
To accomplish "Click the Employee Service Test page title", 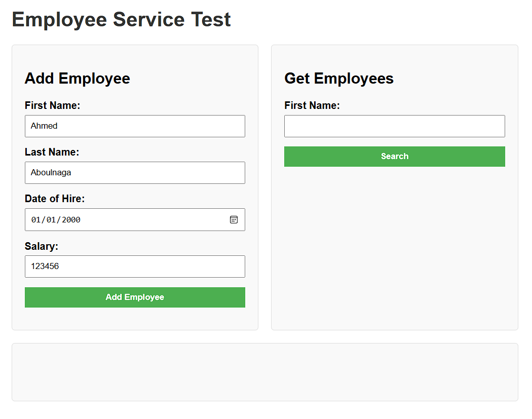I will (121, 20).
